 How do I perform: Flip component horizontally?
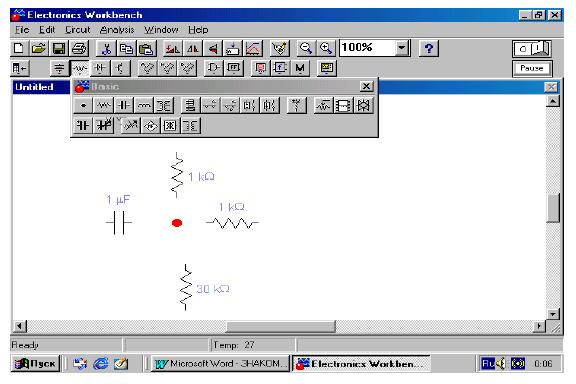tap(192, 48)
